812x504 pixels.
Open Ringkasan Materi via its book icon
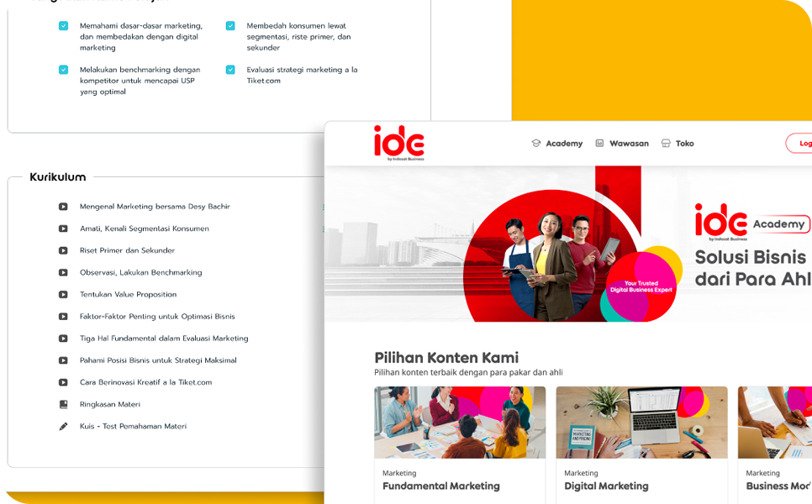pos(62,403)
